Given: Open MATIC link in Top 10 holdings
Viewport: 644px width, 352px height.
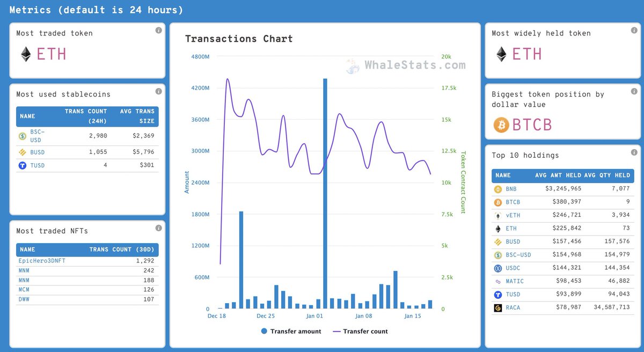Looking at the screenshot, I should point(515,281).
